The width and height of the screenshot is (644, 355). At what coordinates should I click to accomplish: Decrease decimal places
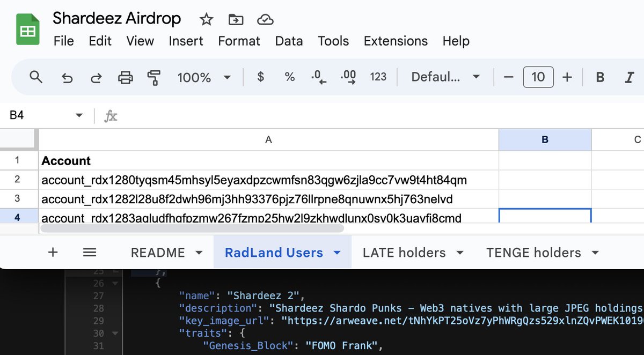tap(319, 77)
